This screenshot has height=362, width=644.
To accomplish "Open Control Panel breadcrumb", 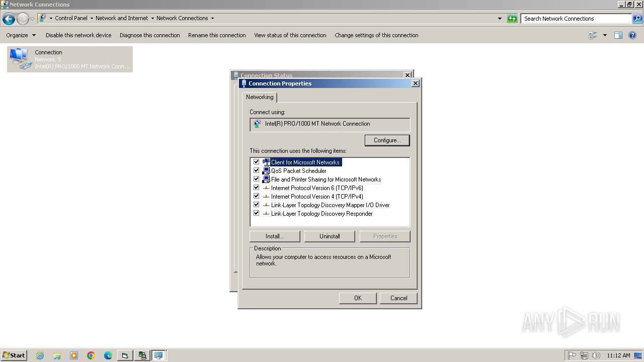I will (71, 18).
